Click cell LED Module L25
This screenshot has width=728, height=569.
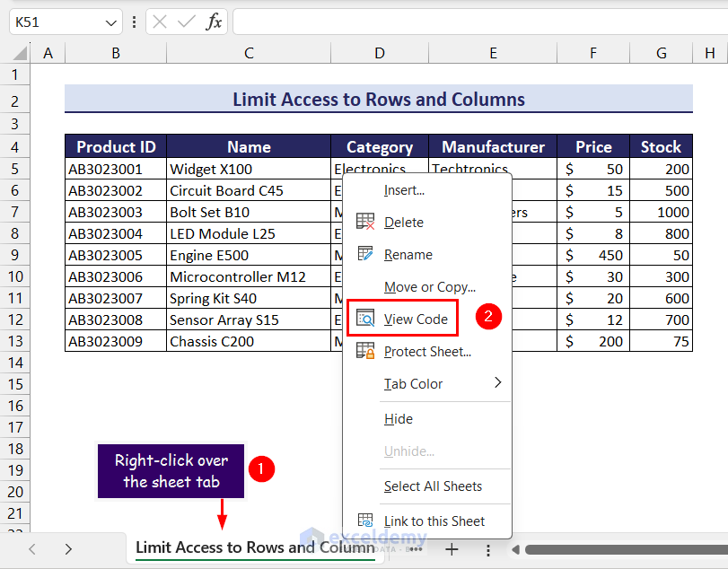point(249,233)
